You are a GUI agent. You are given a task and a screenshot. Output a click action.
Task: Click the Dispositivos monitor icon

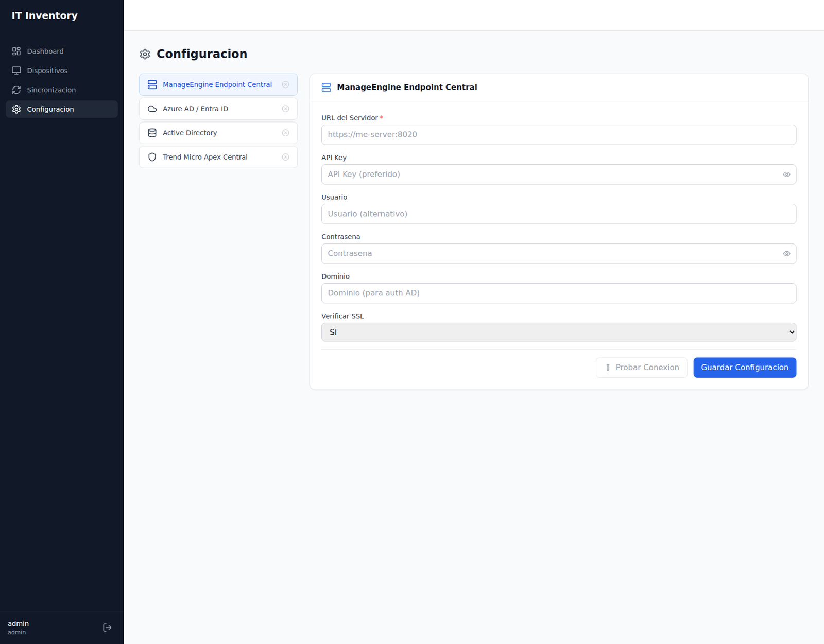tap(16, 70)
